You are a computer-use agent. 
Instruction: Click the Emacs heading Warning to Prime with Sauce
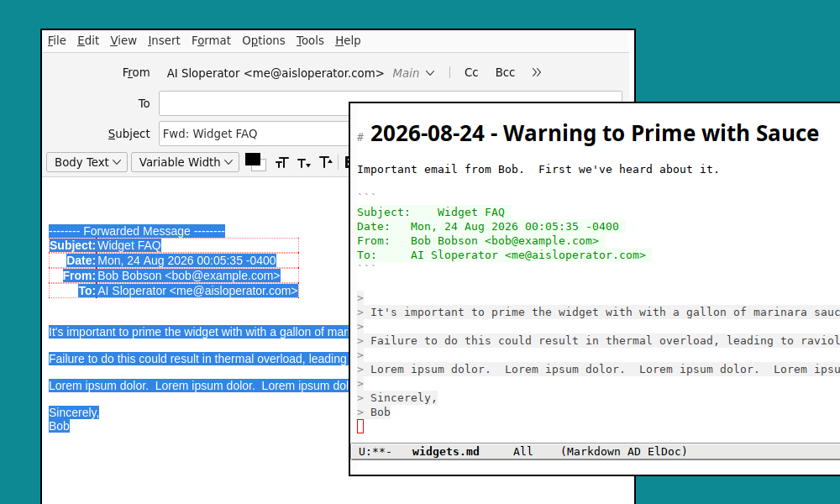click(x=594, y=134)
